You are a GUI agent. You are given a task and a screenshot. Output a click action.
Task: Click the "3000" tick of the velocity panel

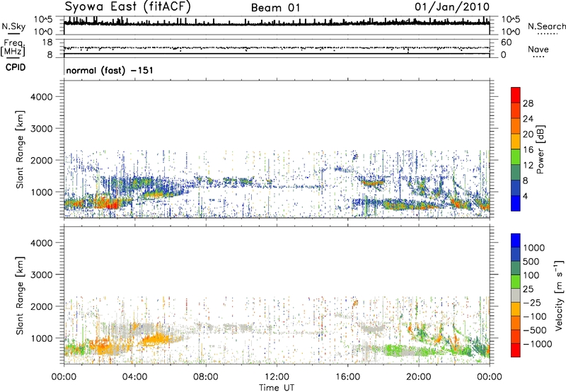pos(41,275)
